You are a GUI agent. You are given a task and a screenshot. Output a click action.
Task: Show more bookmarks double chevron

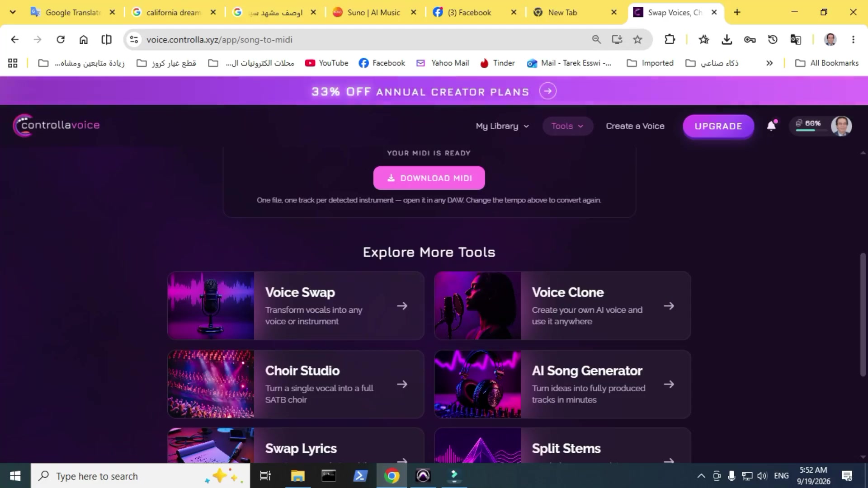click(x=769, y=63)
